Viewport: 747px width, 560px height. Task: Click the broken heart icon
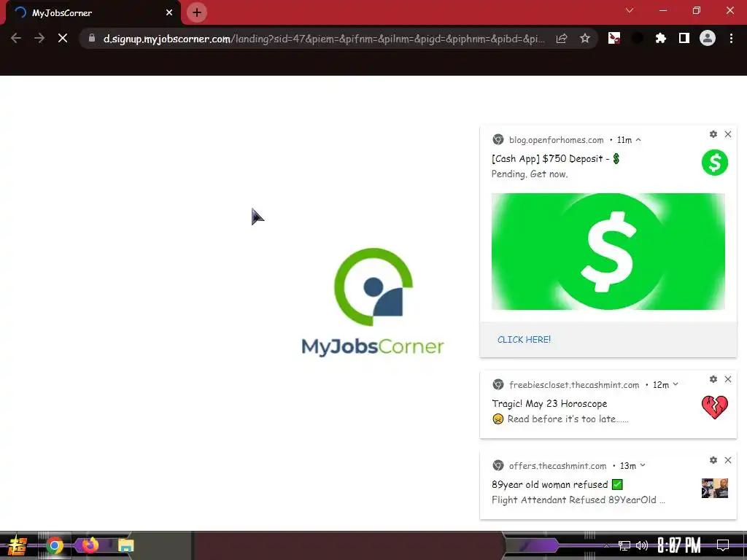tap(715, 408)
